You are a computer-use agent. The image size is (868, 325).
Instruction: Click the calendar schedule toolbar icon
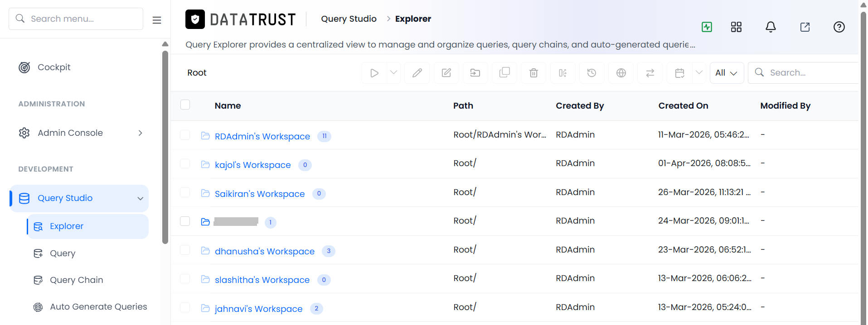679,73
